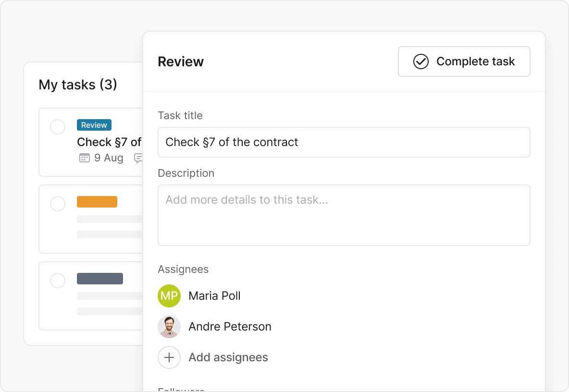Click the calendar icon on the Review task

click(x=85, y=158)
